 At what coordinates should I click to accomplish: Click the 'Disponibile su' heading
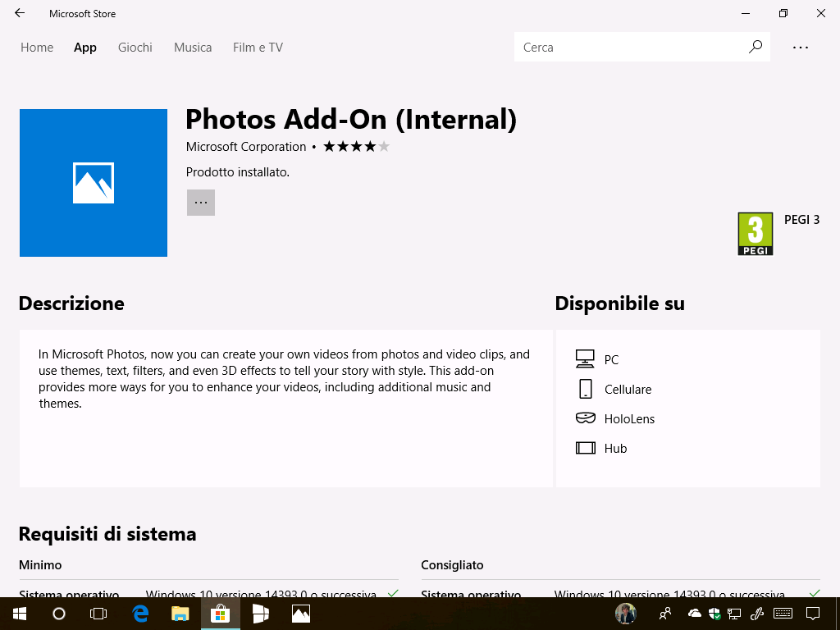click(620, 304)
